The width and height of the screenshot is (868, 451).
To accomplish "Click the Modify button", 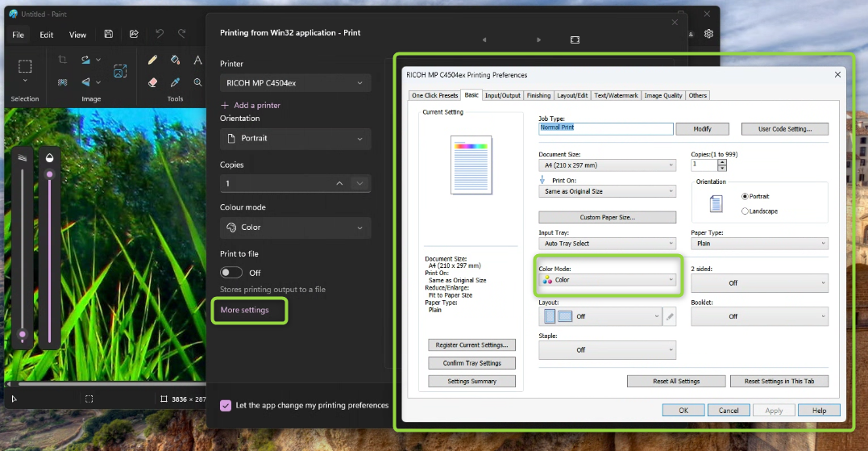I will click(703, 129).
